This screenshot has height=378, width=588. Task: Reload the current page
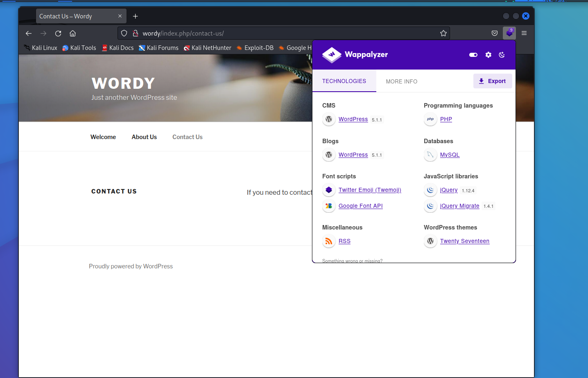[x=58, y=34]
